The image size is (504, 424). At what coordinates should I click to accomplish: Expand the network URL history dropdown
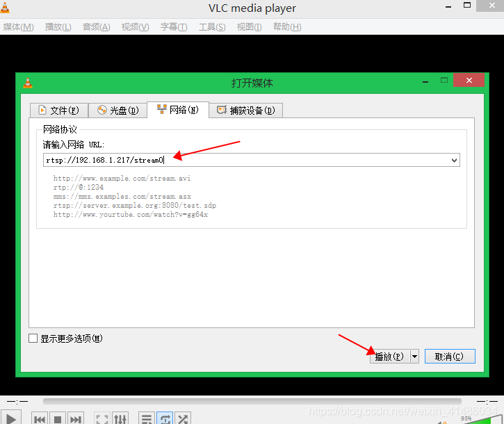(x=454, y=160)
